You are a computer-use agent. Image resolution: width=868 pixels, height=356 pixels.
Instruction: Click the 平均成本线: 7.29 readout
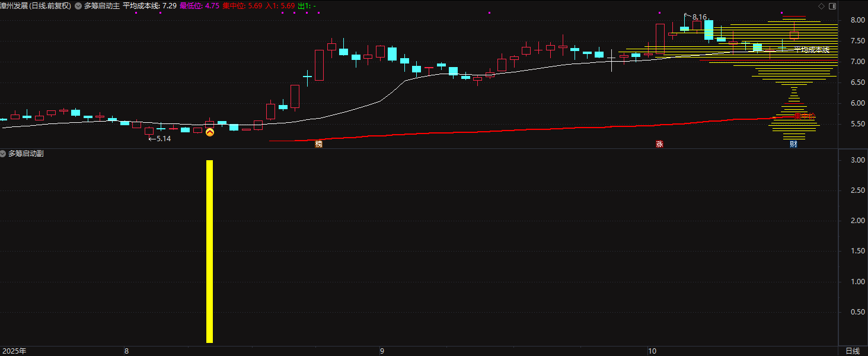[149, 6]
